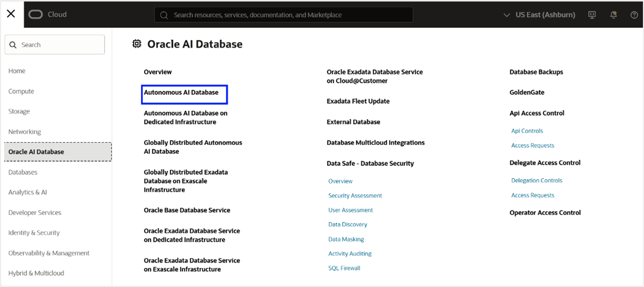The image size is (644, 287).
Task: Open Exadata Database Service on Dedicated Infrastructure
Action: click(192, 235)
